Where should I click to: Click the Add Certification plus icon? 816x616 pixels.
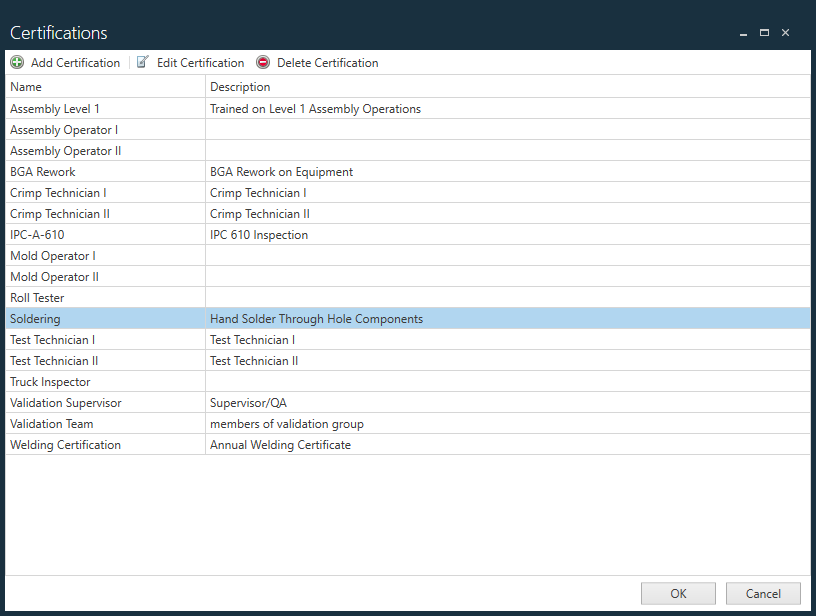point(16,62)
